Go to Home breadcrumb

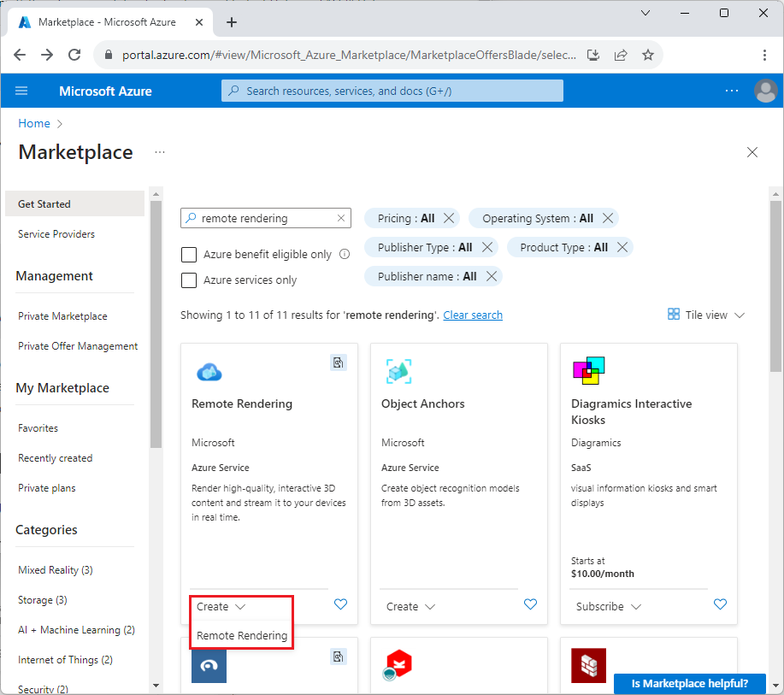coord(34,123)
